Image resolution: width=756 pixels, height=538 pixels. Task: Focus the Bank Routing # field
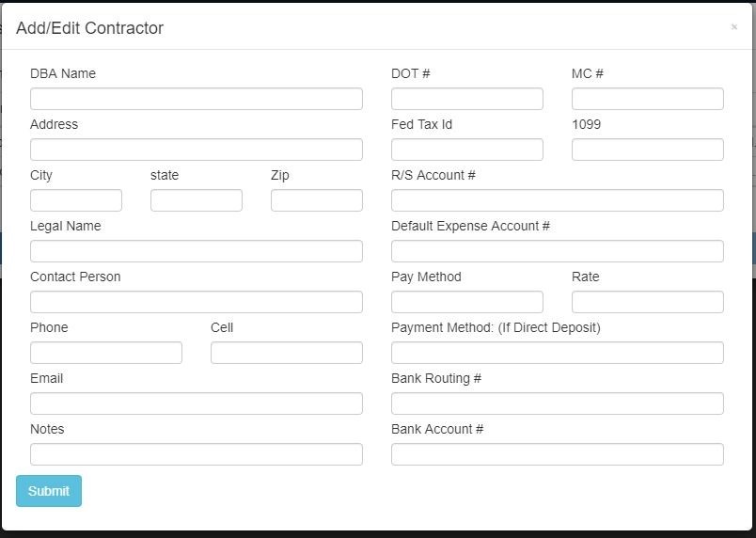click(558, 403)
